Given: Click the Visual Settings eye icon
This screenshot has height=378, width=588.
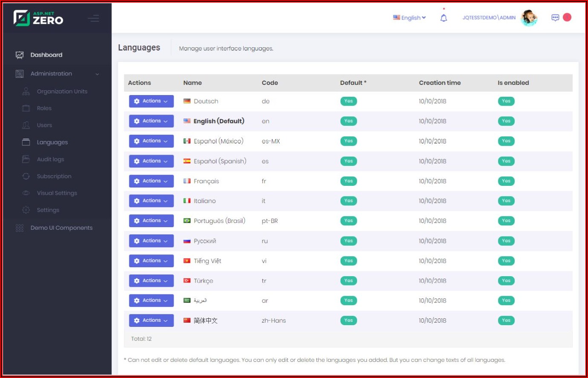Looking at the screenshot, I should [x=26, y=193].
